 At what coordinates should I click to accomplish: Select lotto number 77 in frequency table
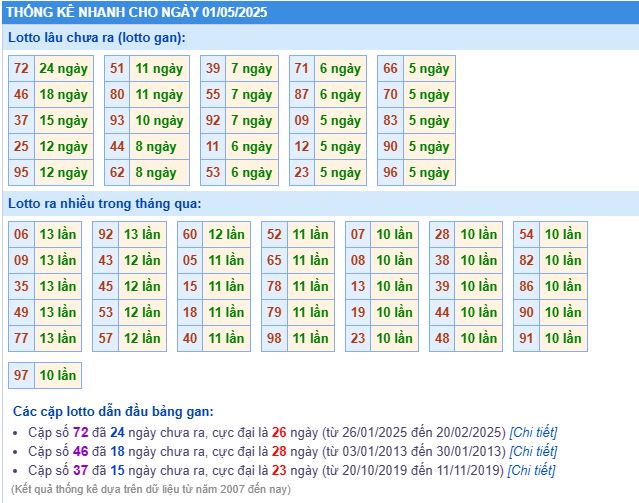pyautogui.click(x=22, y=338)
